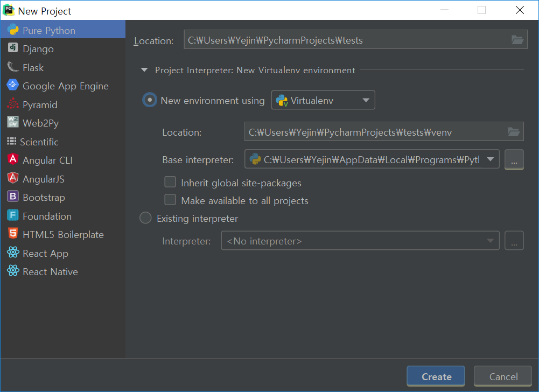Choose Bootstrap project type
The image size is (539, 392).
(63, 197)
